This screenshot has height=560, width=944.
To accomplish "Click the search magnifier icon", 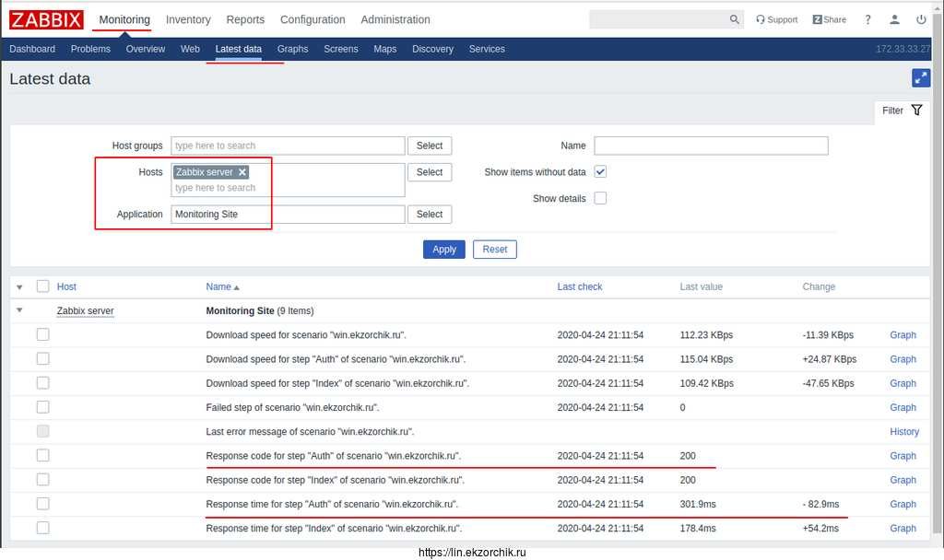I will 734,19.
